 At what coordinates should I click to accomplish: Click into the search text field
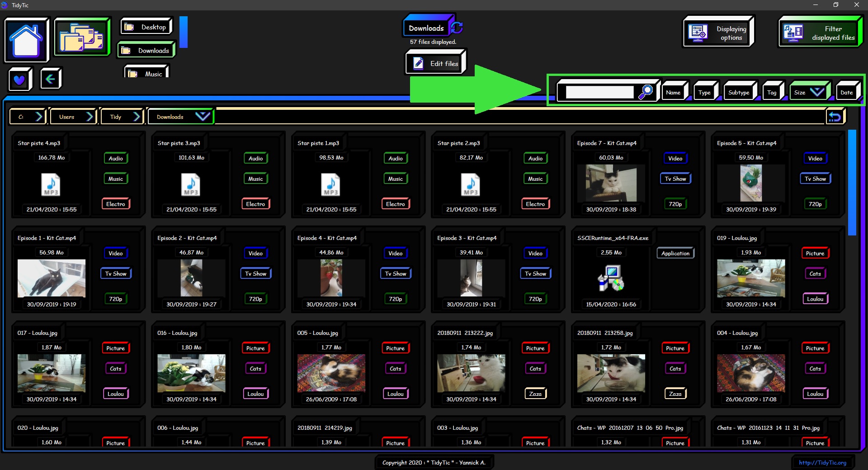pyautogui.click(x=600, y=92)
